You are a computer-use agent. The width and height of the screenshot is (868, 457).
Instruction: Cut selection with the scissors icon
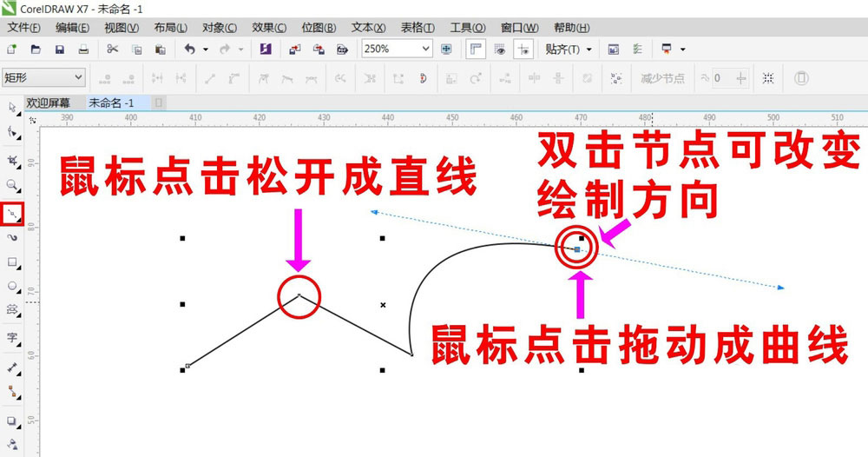[112, 50]
